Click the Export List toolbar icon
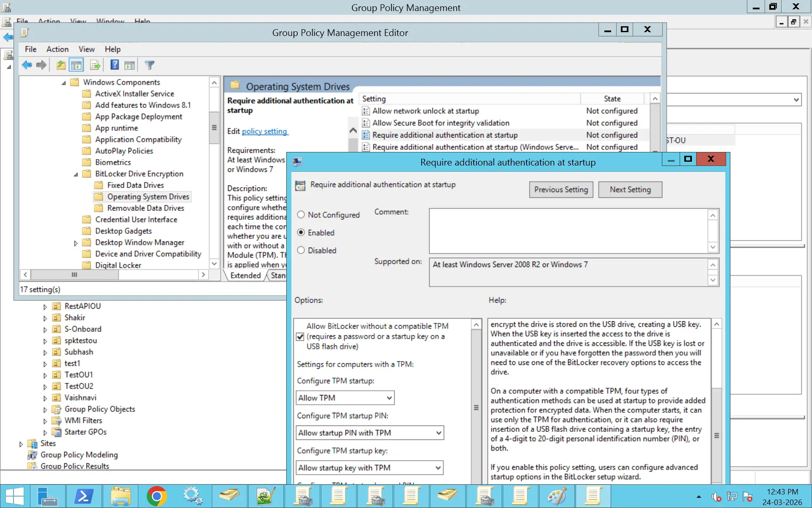Viewport: 812px width, 508px height. coord(95,65)
